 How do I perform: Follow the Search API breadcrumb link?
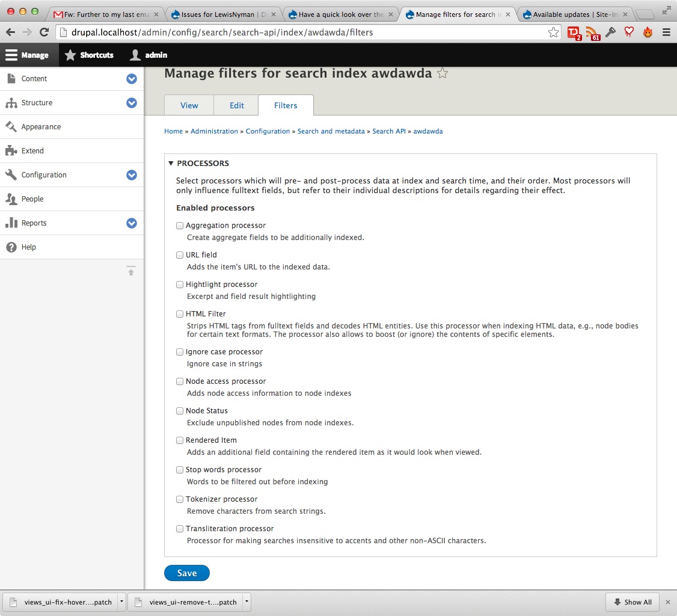click(389, 131)
